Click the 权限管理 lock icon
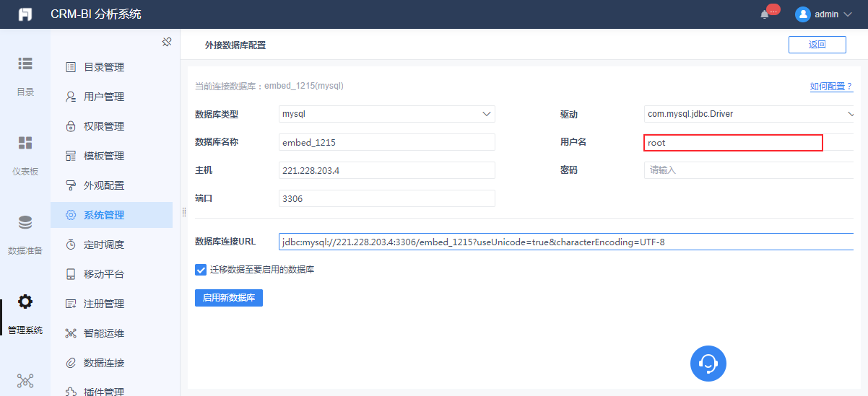This screenshot has height=396, width=868. click(x=71, y=126)
